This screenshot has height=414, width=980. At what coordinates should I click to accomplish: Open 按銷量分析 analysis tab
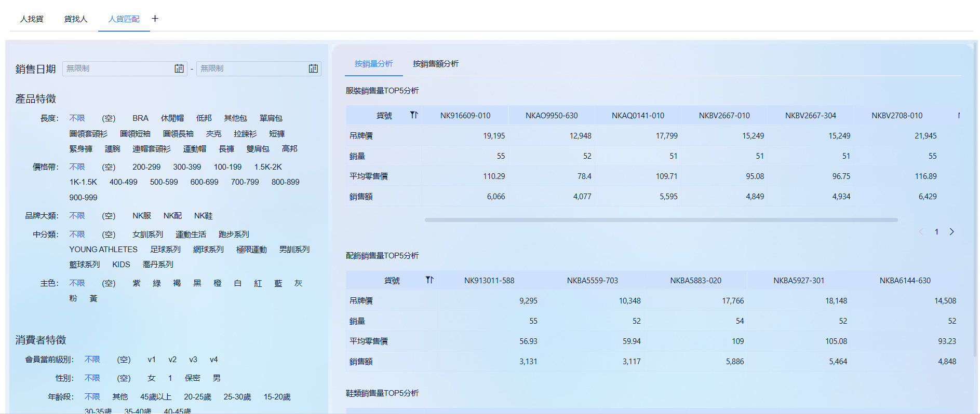point(374,64)
